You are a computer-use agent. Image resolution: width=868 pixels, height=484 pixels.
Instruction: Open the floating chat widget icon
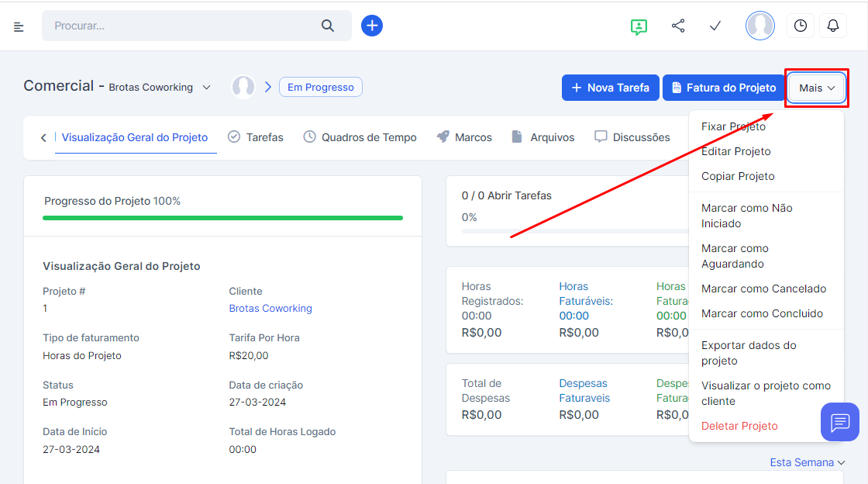[x=840, y=423]
